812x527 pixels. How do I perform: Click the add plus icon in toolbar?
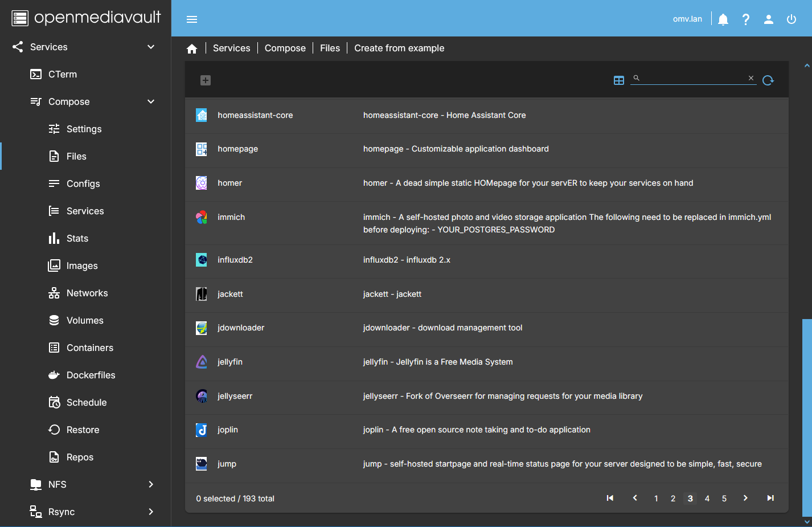(x=206, y=80)
